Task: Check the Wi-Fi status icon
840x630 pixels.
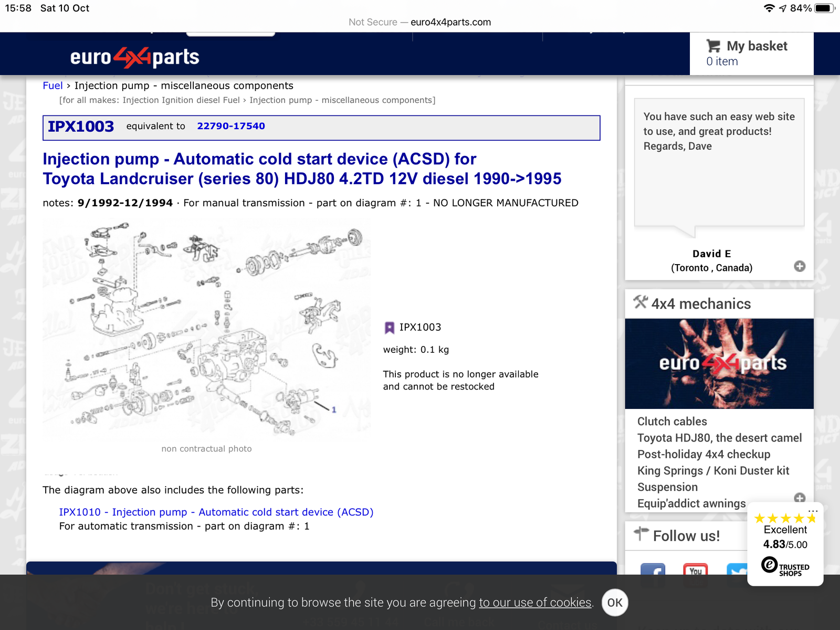Action: 769,8
